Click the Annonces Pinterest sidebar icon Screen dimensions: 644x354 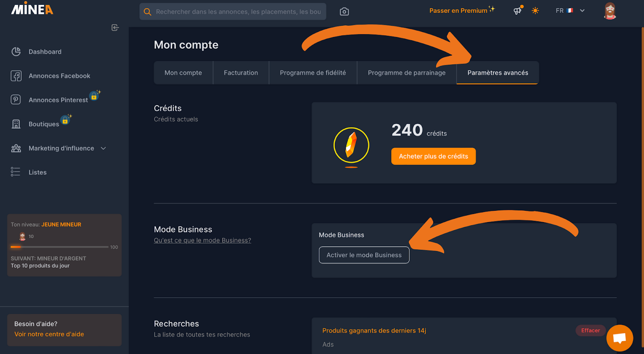pyautogui.click(x=16, y=99)
